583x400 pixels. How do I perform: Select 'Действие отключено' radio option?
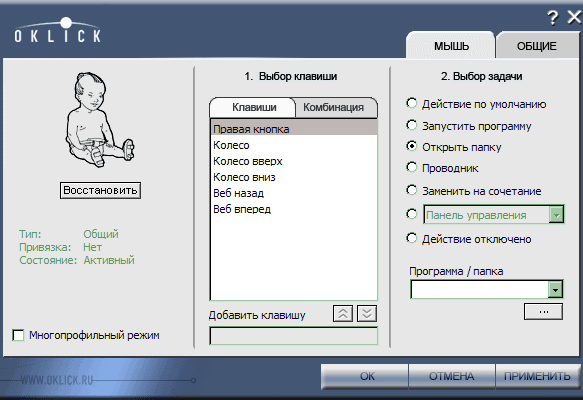pyautogui.click(x=412, y=238)
